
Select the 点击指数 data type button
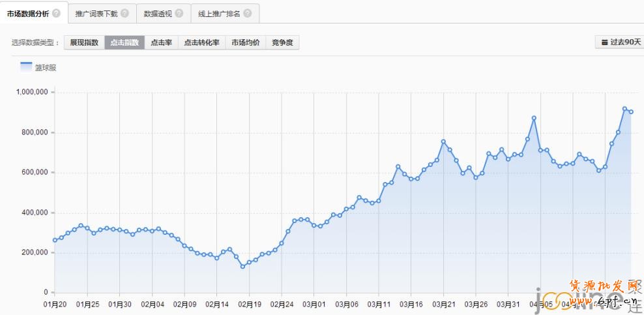tap(124, 42)
